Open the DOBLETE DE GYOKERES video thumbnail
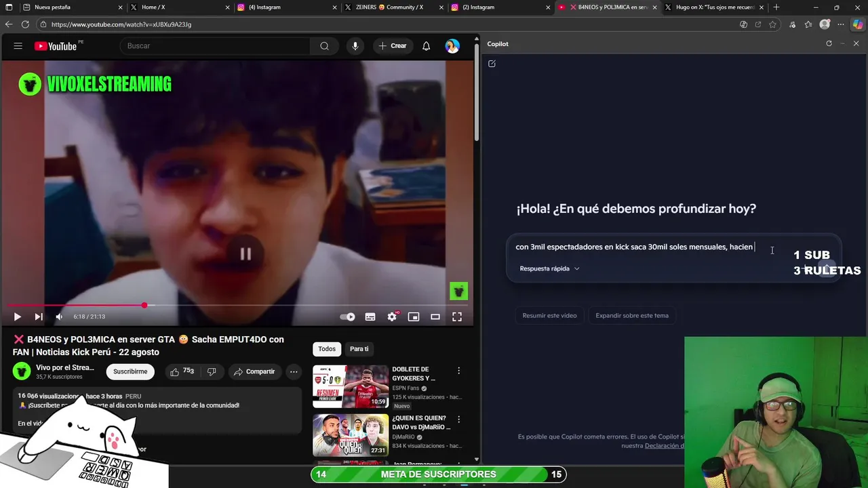Image resolution: width=868 pixels, height=488 pixels. click(351, 387)
